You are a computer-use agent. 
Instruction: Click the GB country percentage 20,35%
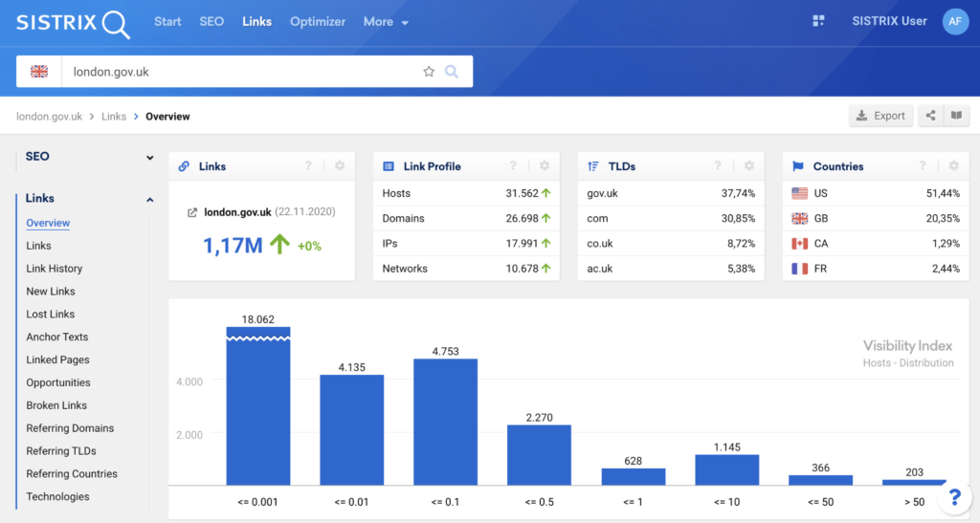point(943,218)
